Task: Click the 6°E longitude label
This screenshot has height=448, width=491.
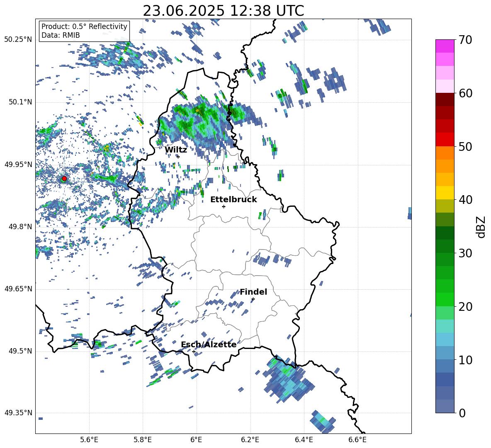Action: tap(196, 440)
